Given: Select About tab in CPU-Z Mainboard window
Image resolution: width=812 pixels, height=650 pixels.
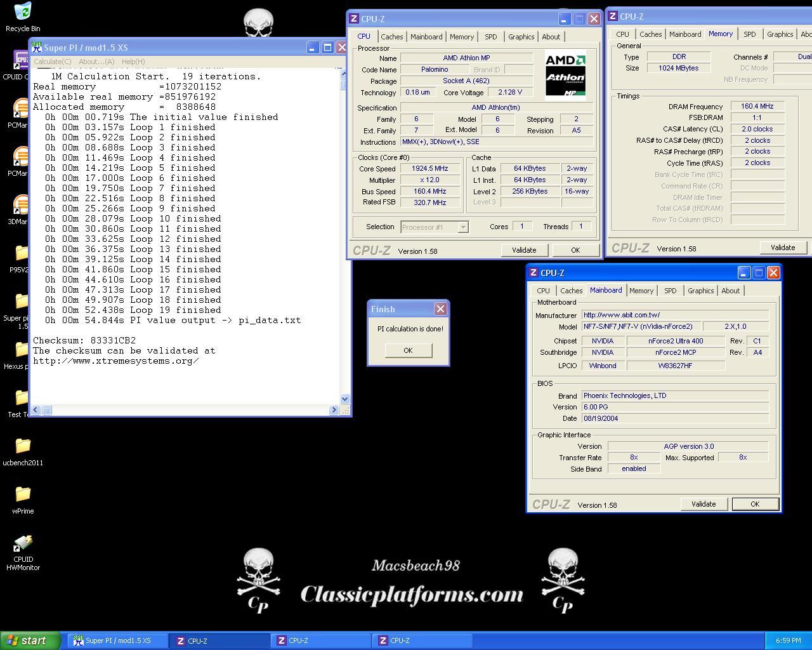Looking at the screenshot, I should pyautogui.click(x=731, y=291).
